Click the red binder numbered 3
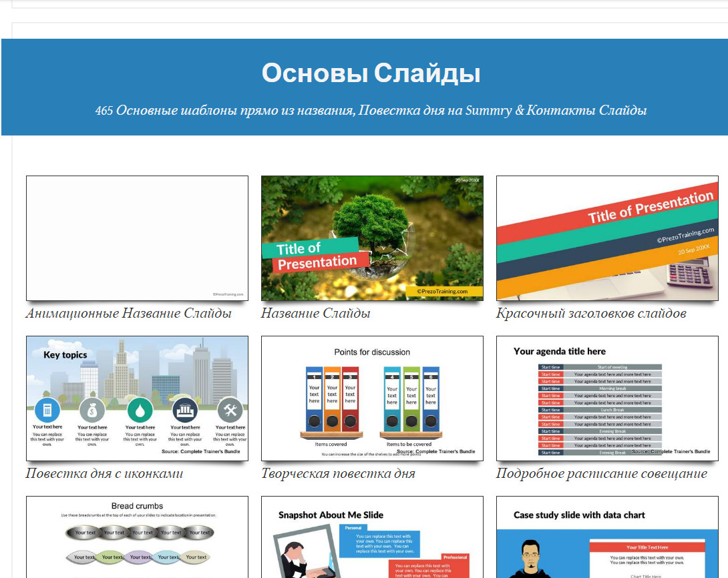Viewport: 728px width, 578px height. click(350, 399)
